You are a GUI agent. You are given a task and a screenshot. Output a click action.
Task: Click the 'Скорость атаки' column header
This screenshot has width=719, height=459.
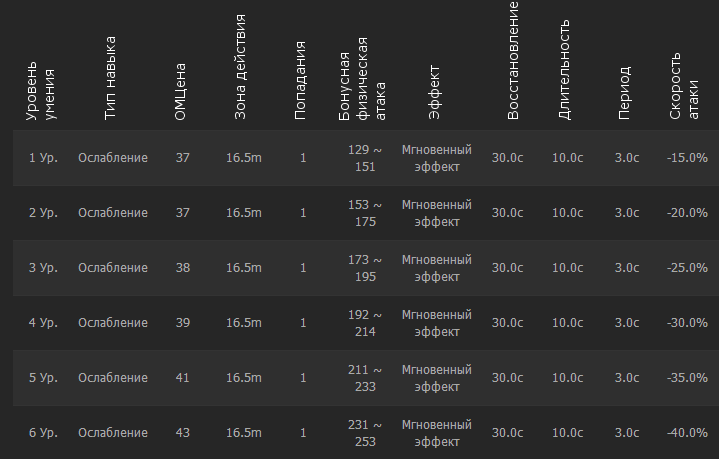click(x=682, y=88)
